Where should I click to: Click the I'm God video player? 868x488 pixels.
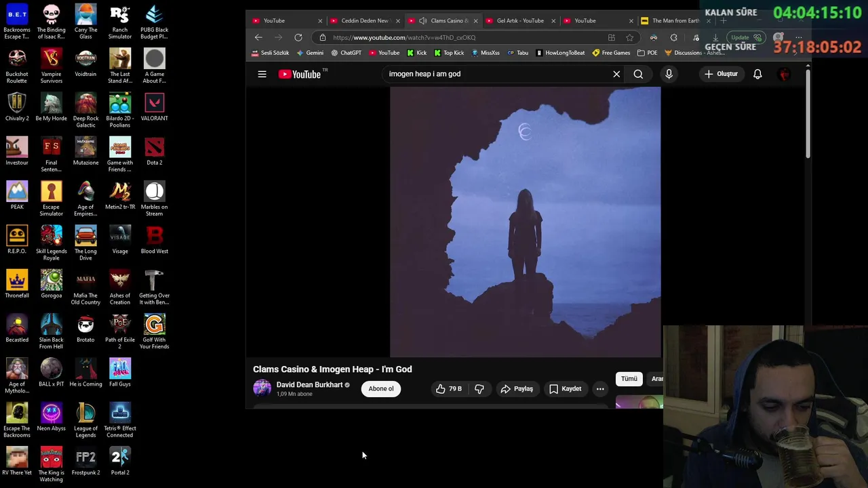point(526,222)
